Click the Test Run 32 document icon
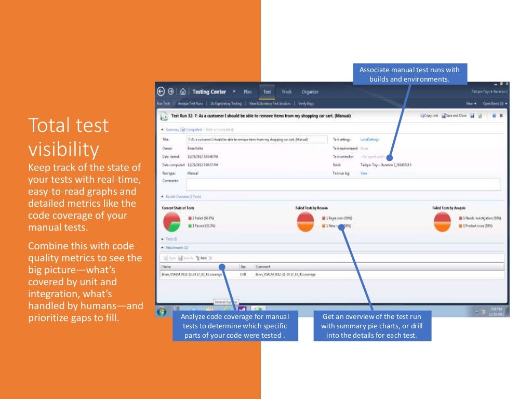 pyautogui.click(x=164, y=116)
